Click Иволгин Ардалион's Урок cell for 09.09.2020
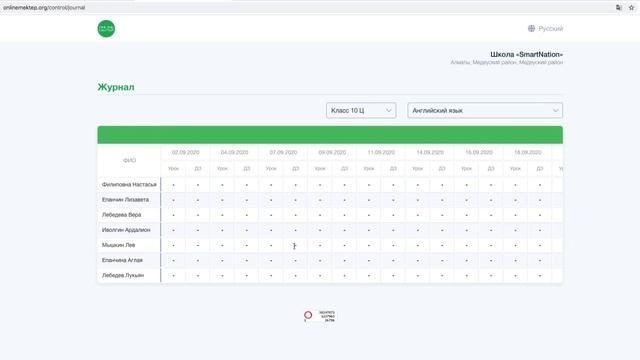640x360 pixels. (320, 230)
